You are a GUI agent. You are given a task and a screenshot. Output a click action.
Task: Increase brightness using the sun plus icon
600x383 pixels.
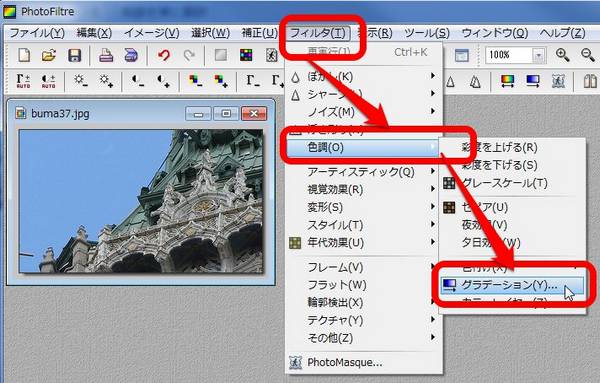(x=106, y=81)
